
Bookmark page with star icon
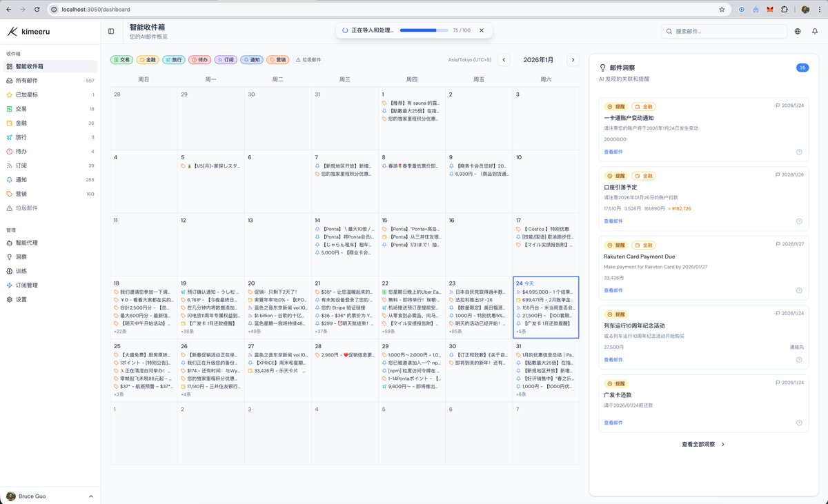(722, 10)
